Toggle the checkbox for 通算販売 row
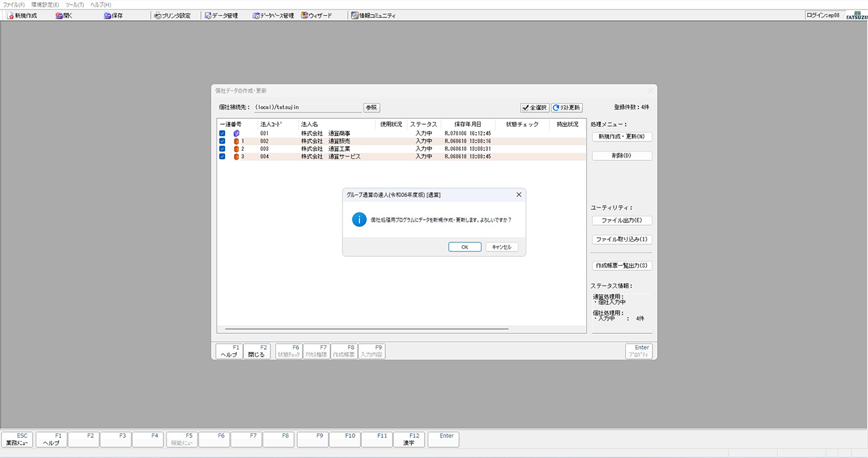This screenshot has width=868, height=458. (x=222, y=142)
